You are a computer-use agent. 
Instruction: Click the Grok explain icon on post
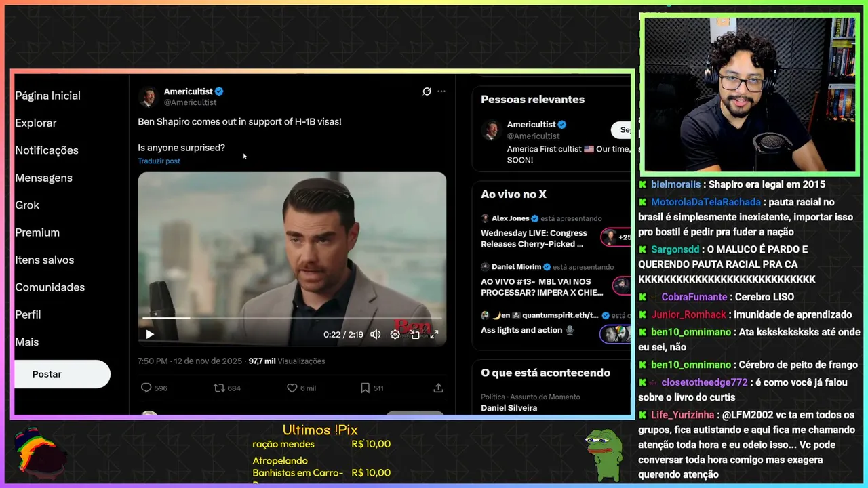click(x=427, y=91)
